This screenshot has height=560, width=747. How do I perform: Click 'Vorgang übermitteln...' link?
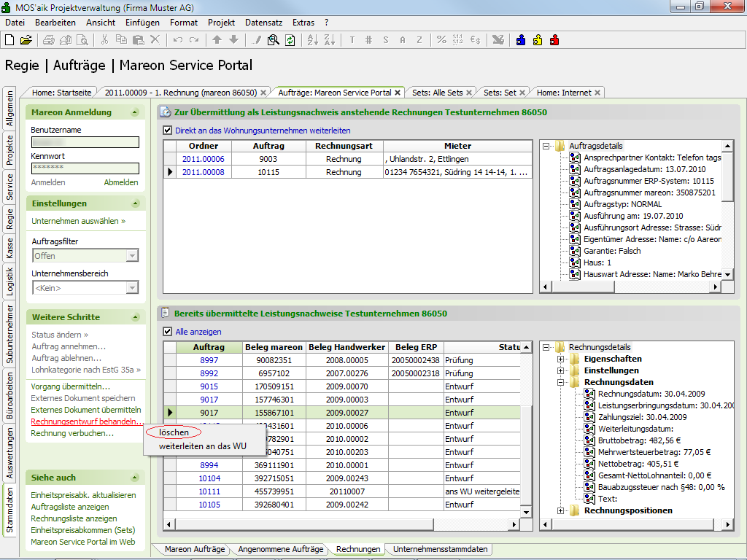click(71, 386)
